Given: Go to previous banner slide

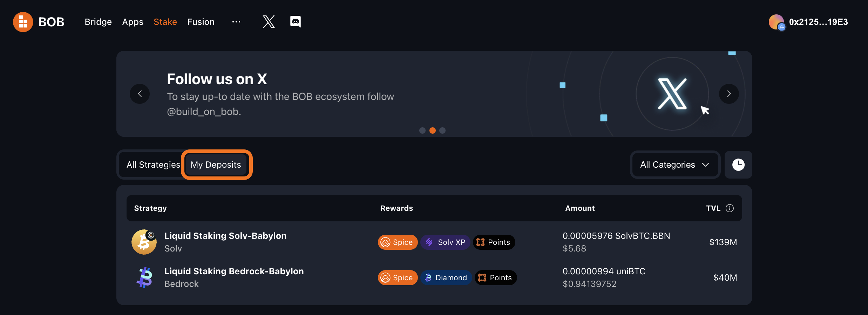Looking at the screenshot, I should 140,94.
